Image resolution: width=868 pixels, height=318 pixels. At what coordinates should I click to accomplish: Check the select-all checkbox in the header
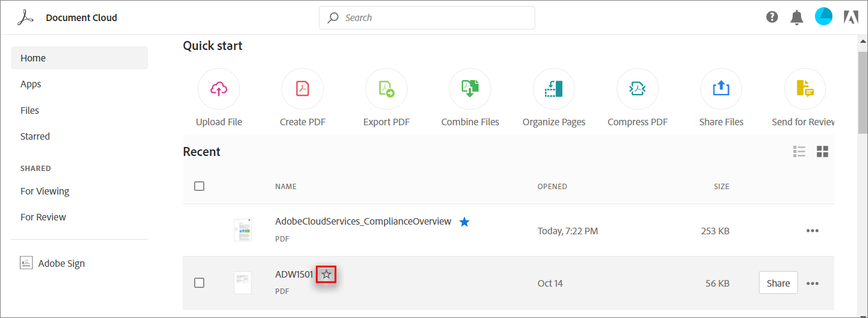click(x=200, y=186)
